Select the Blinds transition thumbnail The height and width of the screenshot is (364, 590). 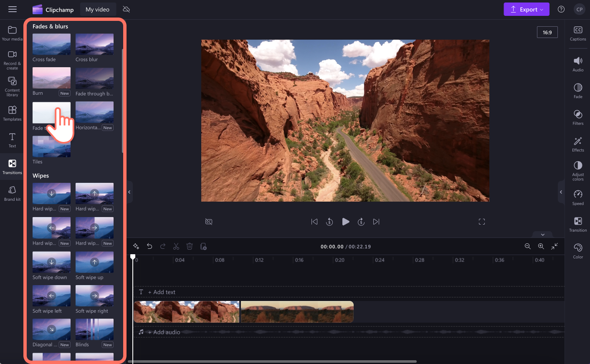click(94, 329)
